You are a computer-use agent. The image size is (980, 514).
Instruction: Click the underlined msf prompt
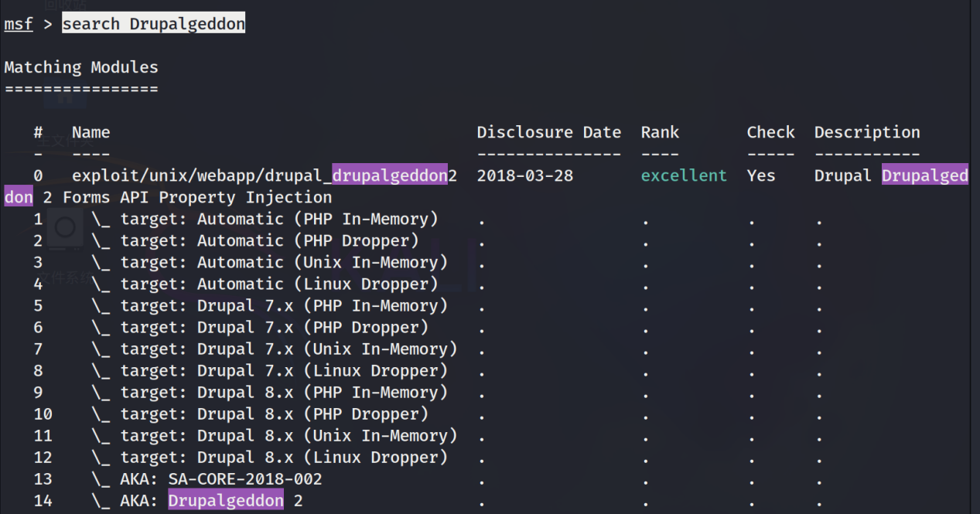click(19, 24)
